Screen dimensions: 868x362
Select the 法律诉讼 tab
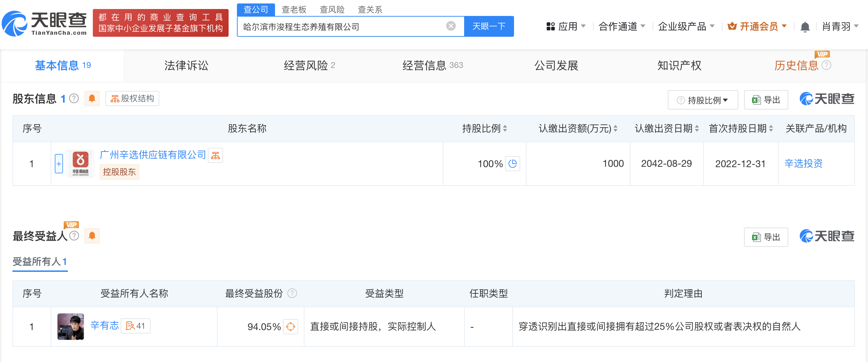186,66
